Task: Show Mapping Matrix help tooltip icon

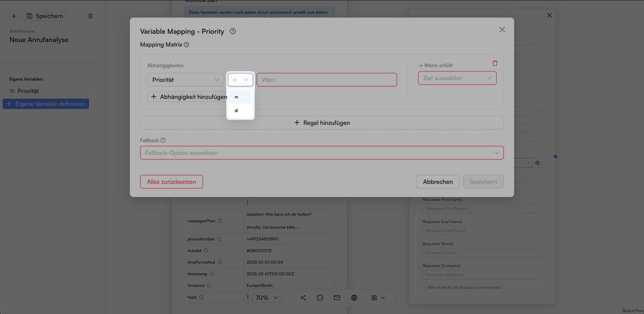Action: click(x=186, y=45)
